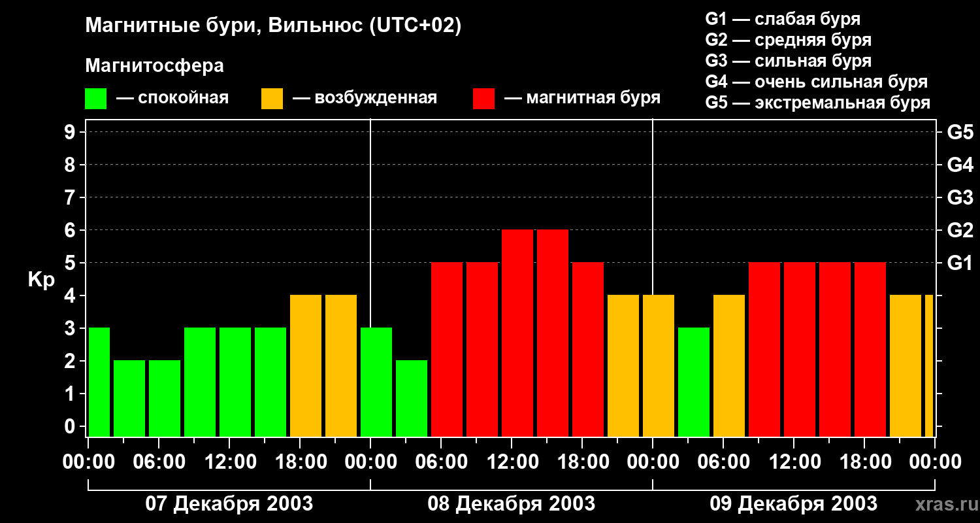Click the '07 Декабря 2003' date label
The width and height of the screenshot is (980, 523).
[229, 503]
